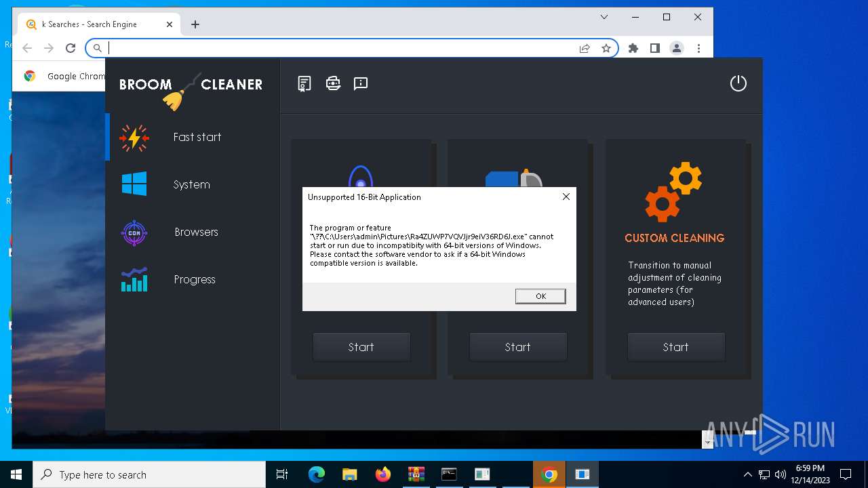The height and width of the screenshot is (488, 868).
Task: Open network settings in system tray
Action: [x=764, y=474]
